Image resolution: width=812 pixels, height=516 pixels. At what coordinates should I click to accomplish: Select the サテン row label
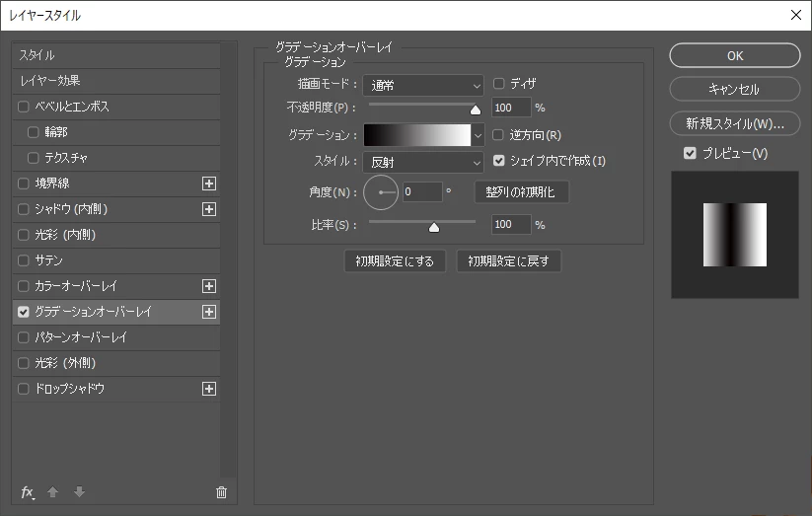pos(48,260)
